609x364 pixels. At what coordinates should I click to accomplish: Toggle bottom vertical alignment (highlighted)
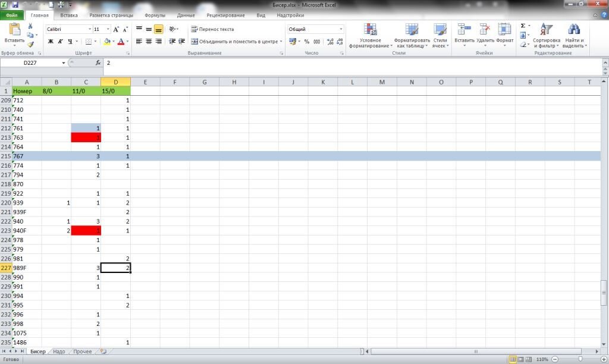click(158, 29)
